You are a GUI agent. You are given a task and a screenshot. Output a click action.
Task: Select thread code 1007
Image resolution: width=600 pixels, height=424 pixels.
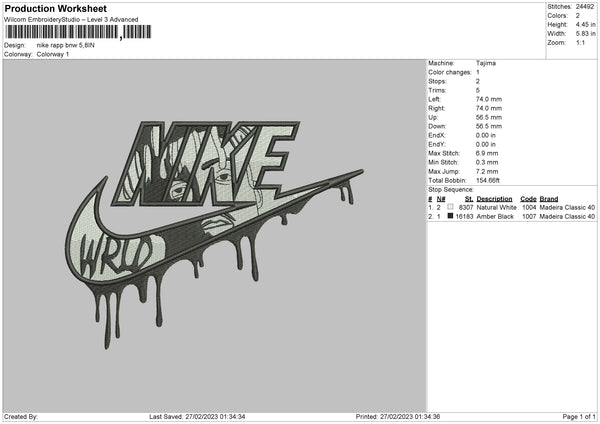point(529,217)
